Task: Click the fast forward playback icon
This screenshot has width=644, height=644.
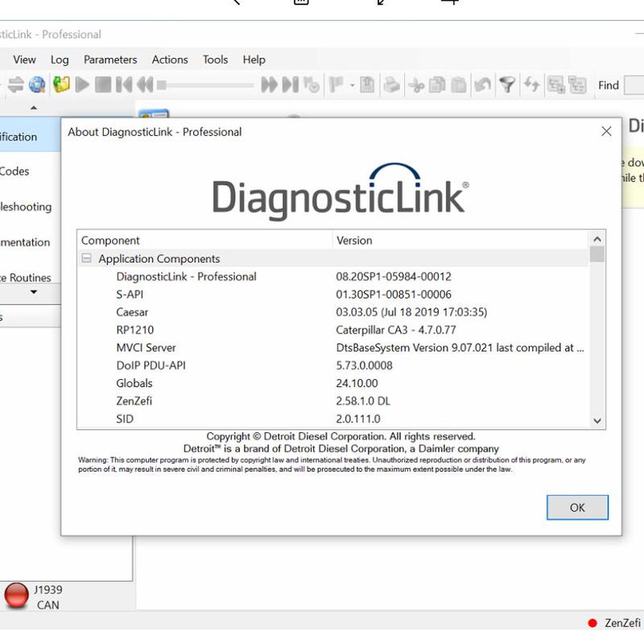Action: pos(269,85)
